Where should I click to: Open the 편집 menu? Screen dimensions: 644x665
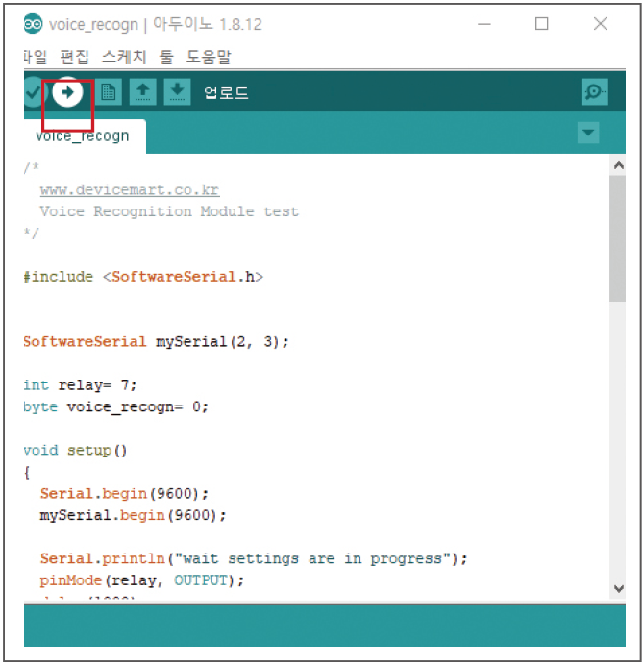(75, 57)
